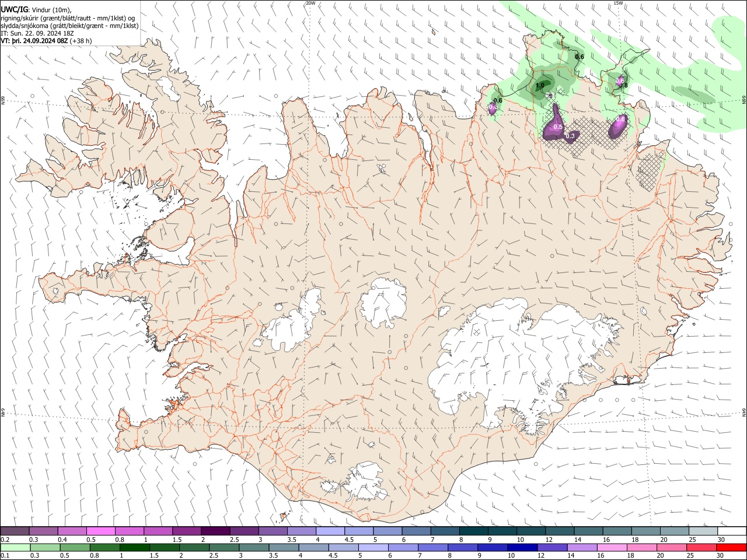The image size is (747, 560).
Task: Click the Hofsjökull glacier in central Iceland
Action: pos(383,303)
